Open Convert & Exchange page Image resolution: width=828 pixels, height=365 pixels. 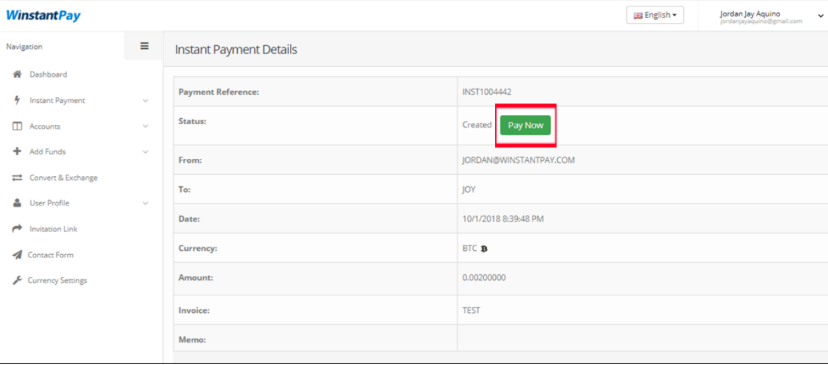[x=63, y=178]
